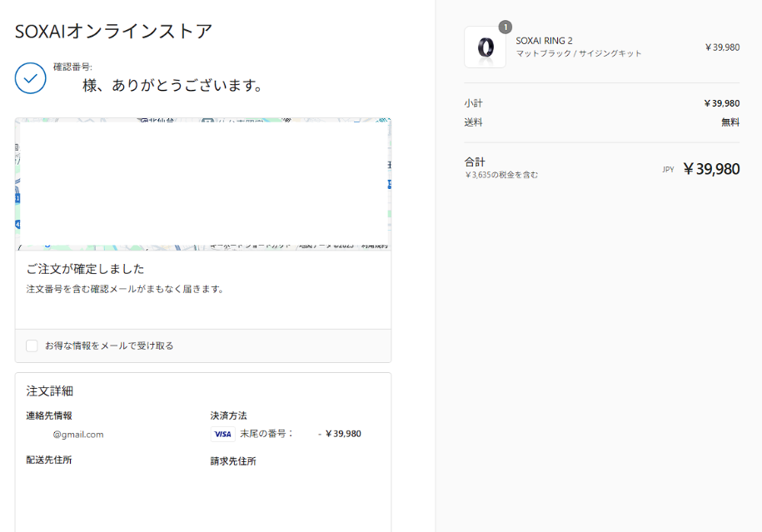
Task: Open the SOXAI RING 2 product thumbnail
Action: point(485,47)
